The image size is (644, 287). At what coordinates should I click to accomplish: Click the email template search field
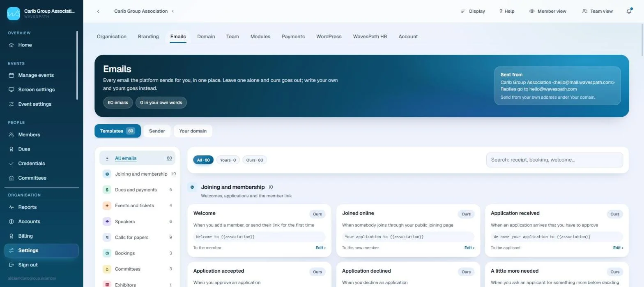click(554, 160)
